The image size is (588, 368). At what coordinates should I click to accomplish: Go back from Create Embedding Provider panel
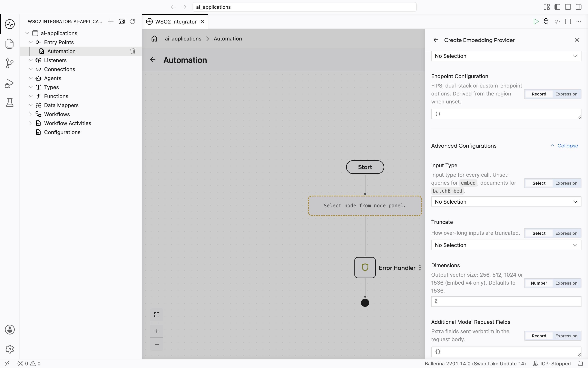click(x=436, y=40)
